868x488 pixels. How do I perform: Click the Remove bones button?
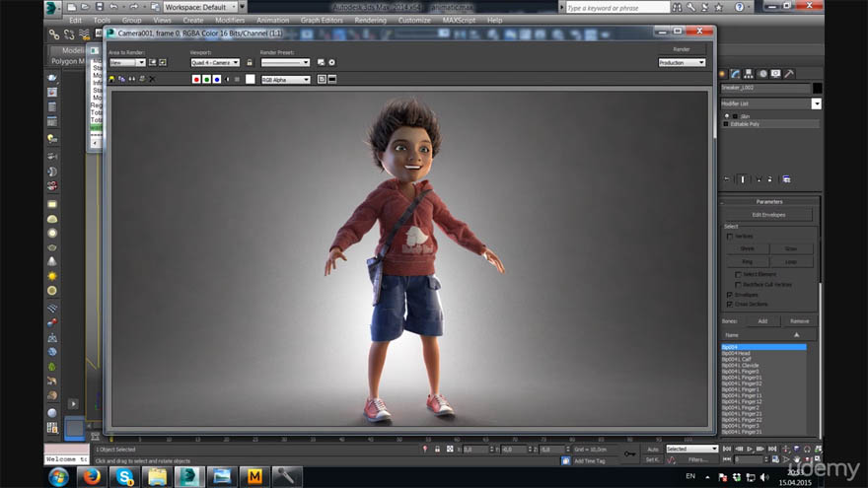(x=799, y=321)
